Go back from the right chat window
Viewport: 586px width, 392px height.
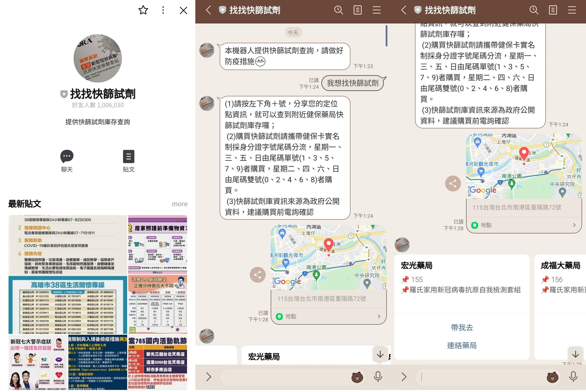point(404,10)
